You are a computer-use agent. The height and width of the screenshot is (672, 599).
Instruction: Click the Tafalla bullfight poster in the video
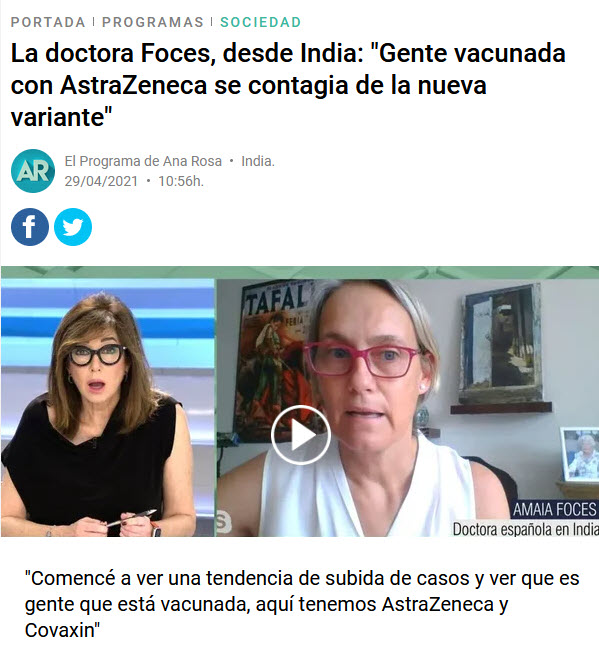click(x=274, y=360)
